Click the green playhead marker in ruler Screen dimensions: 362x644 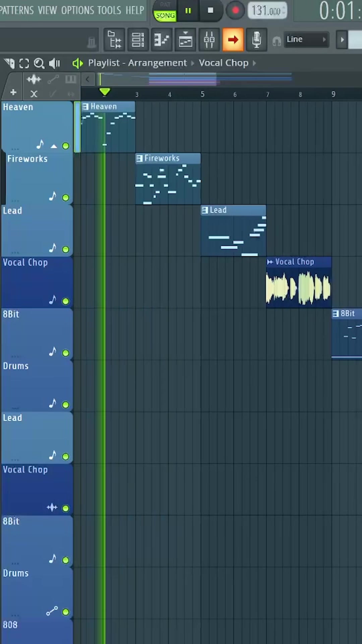click(x=105, y=92)
